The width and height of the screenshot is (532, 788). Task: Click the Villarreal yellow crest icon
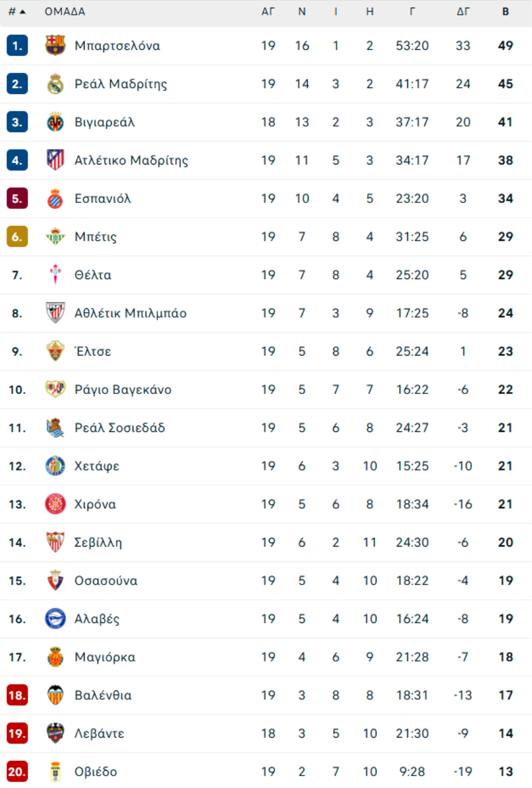tap(55, 122)
